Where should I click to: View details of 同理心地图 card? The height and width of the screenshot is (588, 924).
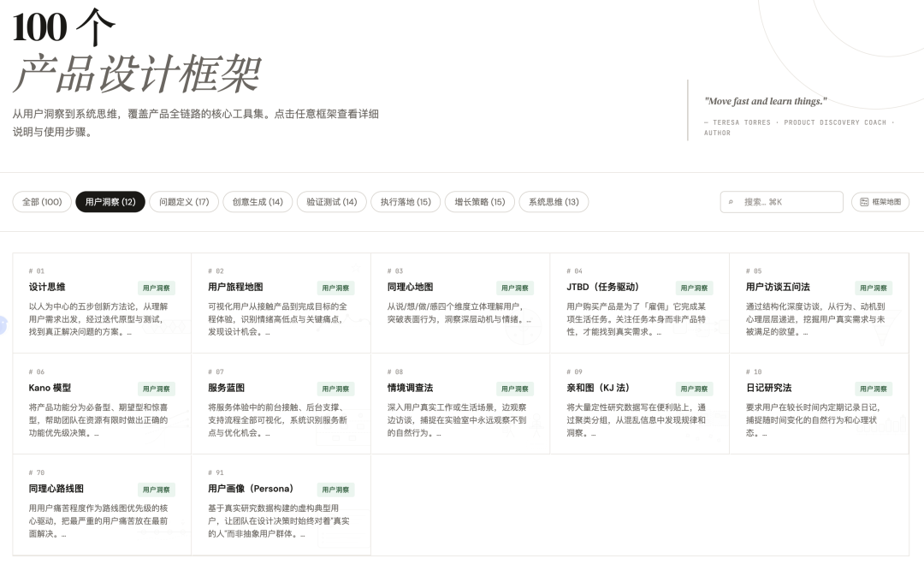tap(410, 287)
